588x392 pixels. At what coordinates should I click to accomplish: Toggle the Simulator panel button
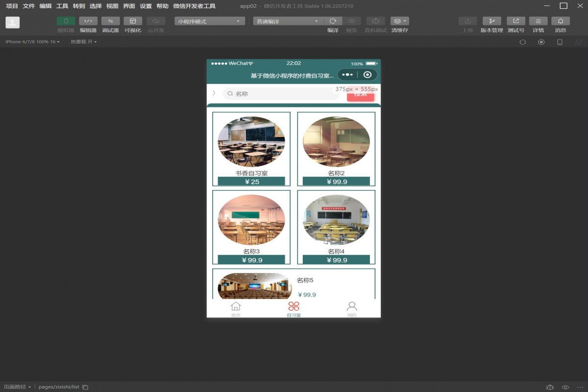pos(66,21)
